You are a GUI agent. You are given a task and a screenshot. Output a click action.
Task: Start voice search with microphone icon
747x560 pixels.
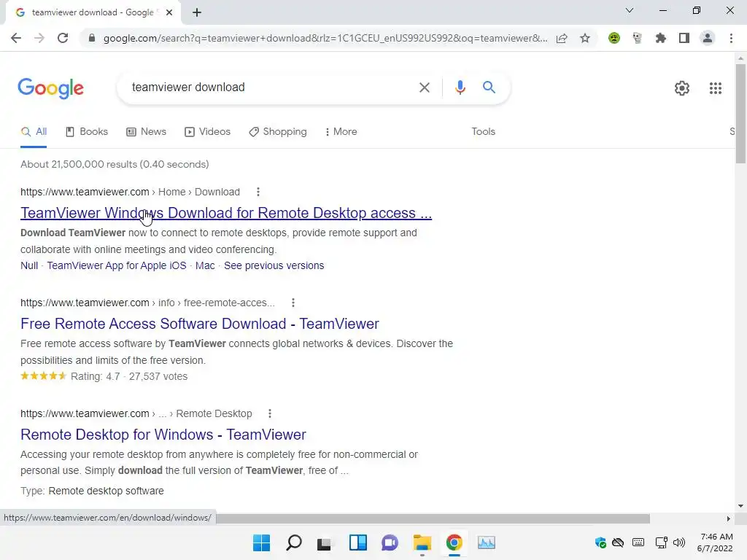(x=460, y=87)
